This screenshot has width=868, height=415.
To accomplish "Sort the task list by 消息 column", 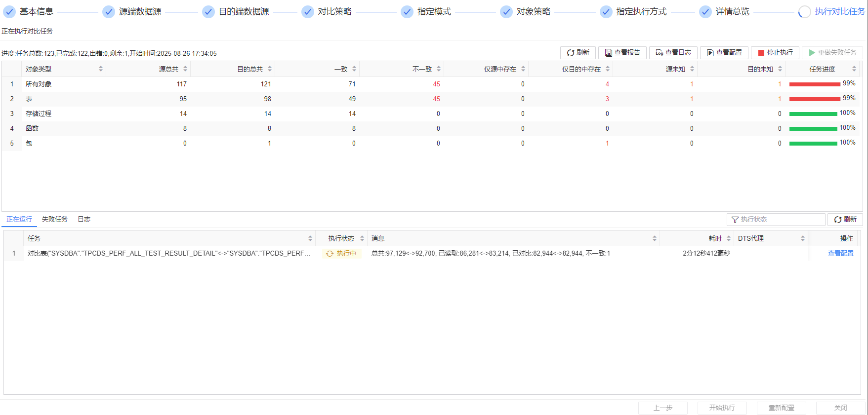I will (x=655, y=239).
